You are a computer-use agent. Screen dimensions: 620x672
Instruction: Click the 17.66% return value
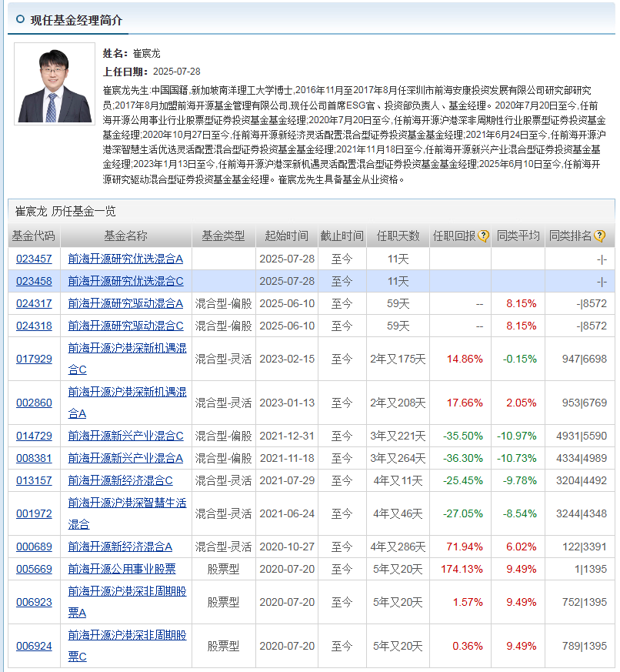tap(465, 403)
